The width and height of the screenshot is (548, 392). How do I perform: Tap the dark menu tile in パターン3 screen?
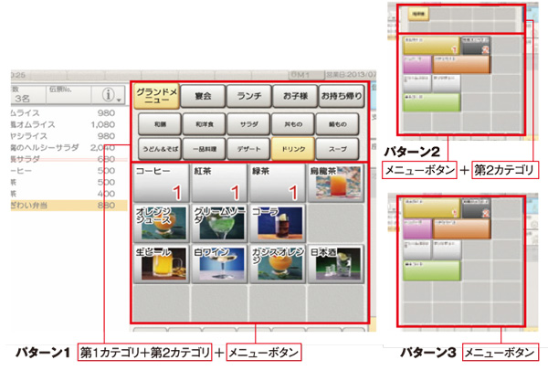[476, 207]
